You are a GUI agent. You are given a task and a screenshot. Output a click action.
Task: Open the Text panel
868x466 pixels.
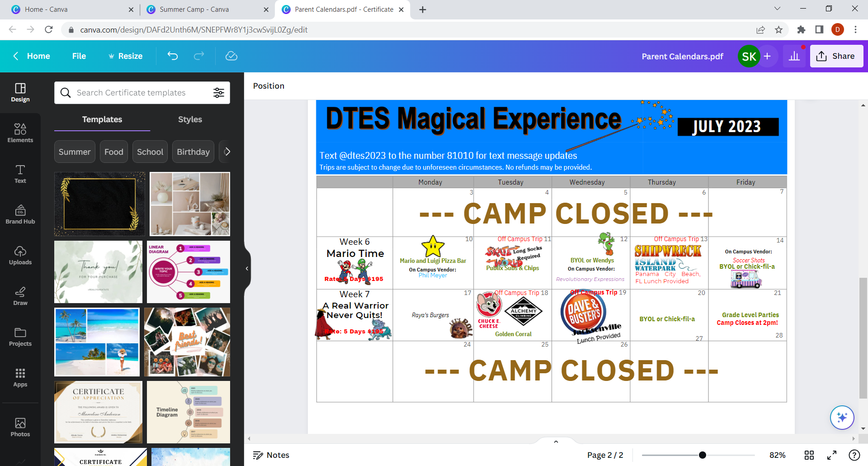click(x=20, y=174)
